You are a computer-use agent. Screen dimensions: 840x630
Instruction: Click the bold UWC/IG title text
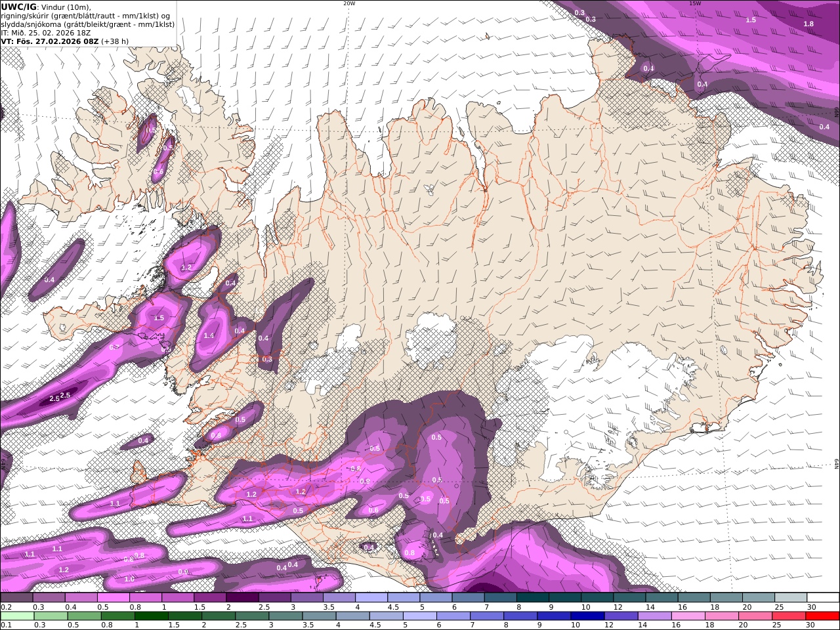coord(18,7)
